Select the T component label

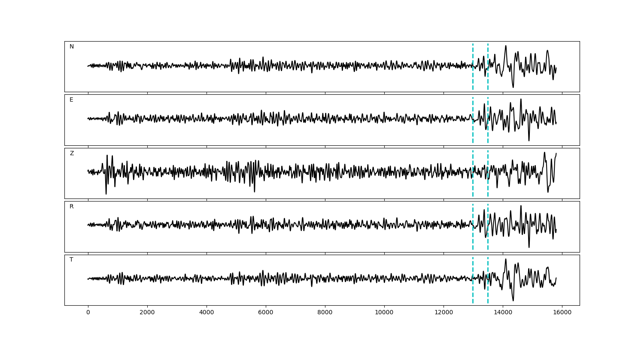click(71, 260)
